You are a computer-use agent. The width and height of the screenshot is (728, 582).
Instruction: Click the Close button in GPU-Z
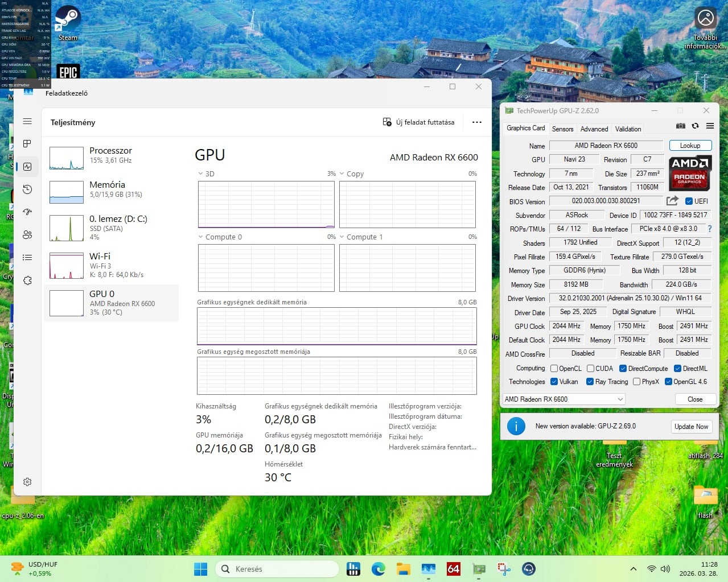click(695, 399)
